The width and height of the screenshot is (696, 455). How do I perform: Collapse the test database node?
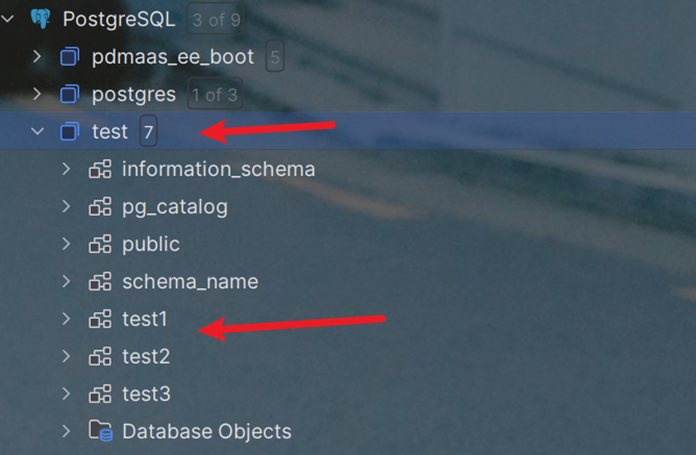[x=37, y=132]
